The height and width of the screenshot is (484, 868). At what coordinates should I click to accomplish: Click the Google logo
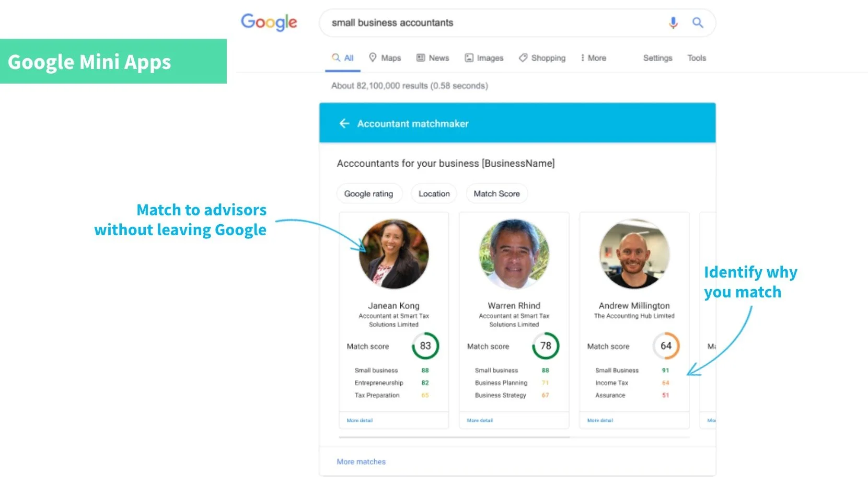tap(269, 22)
